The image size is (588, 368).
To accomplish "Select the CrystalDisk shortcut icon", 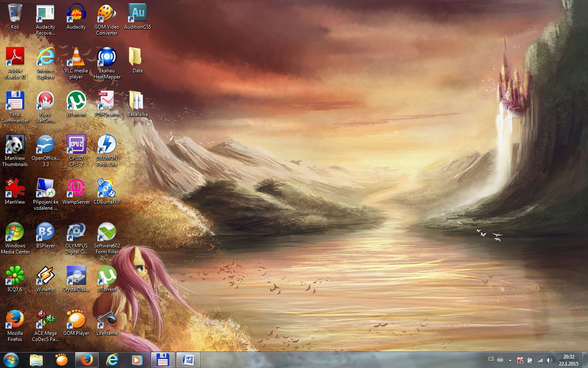I will tap(76, 279).
